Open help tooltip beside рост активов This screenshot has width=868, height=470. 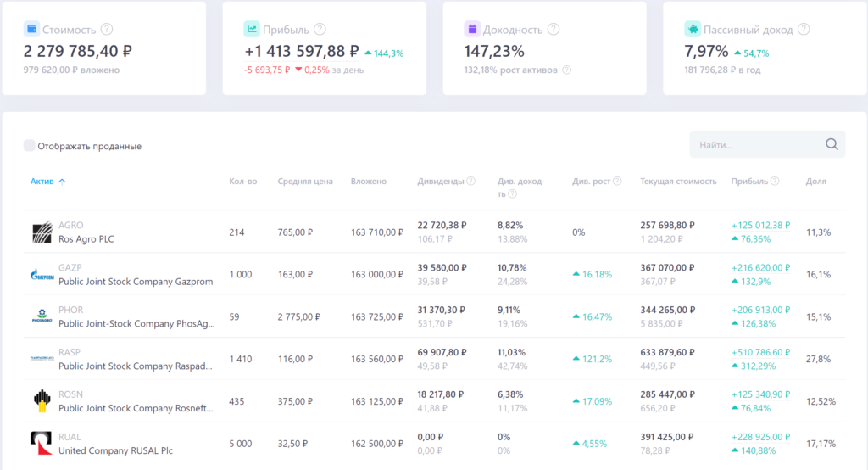click(566, 70)
